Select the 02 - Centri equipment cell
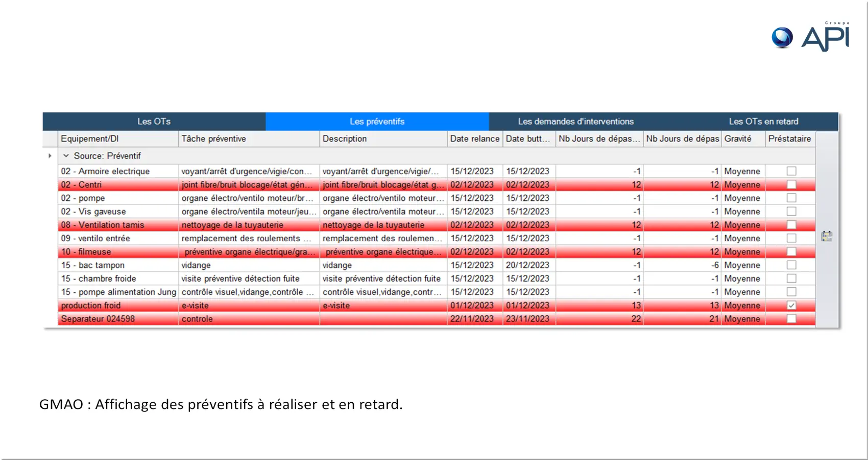Image resolution: width=868 pixels, height=460 pixels. tap(118, 185)
